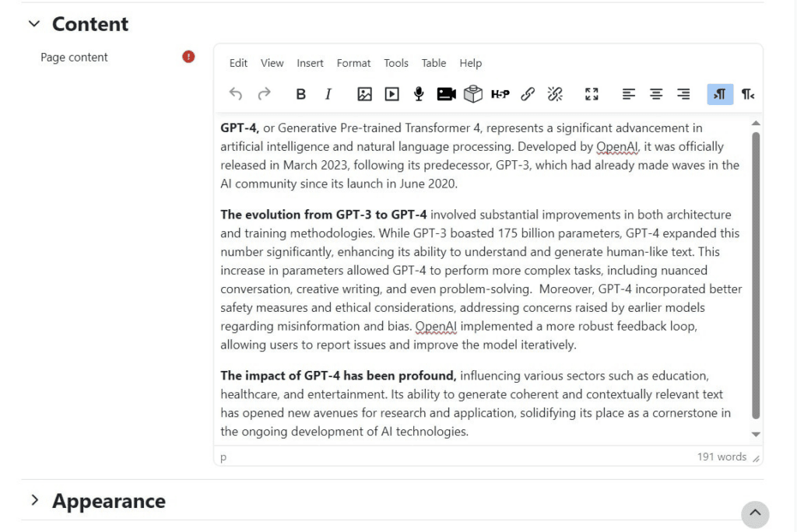Toggle bold formatting
The width and height of the screenshot is (797, 532).
[x=301, y=94]
